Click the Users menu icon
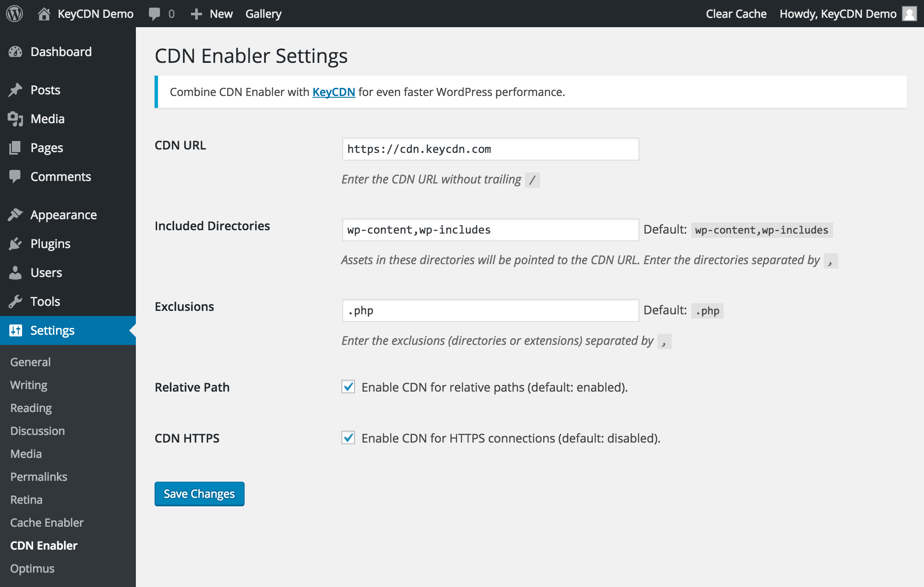 (15, 273)
